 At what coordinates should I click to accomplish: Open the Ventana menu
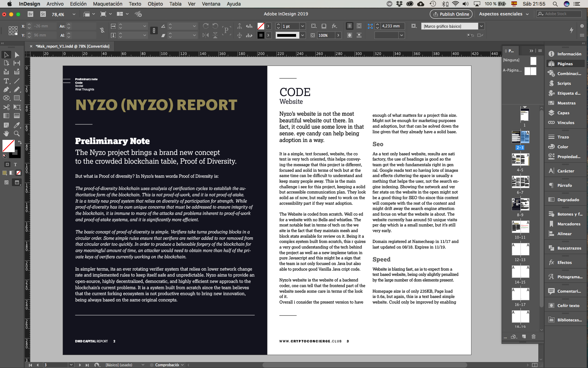[x=211, y=4]
